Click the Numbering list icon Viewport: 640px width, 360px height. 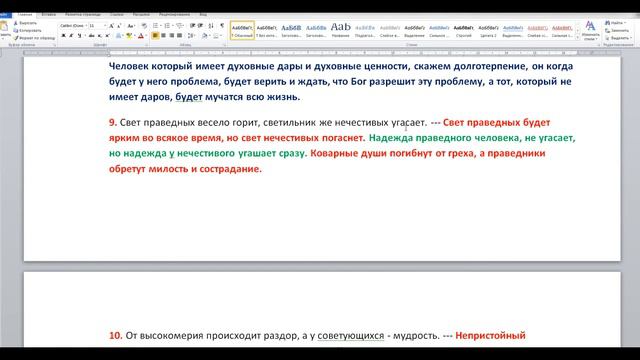167,26
